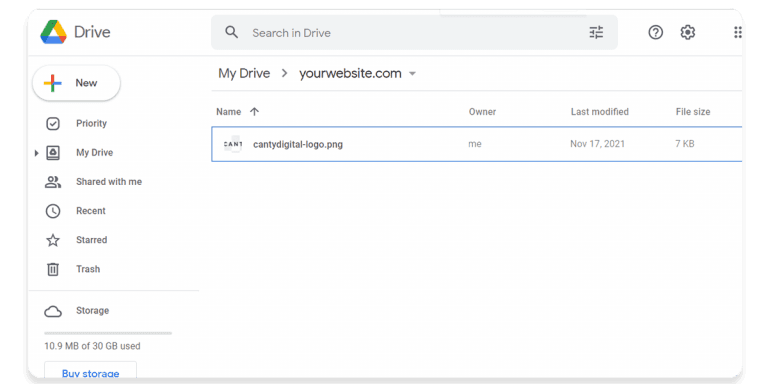
Task: Click the Priority checkbox icon in sidebar
Action: pos(53,124)
